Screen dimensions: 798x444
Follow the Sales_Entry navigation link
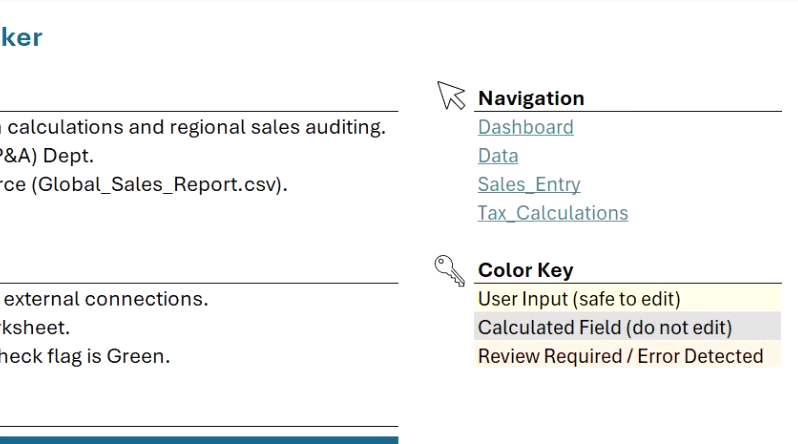point(529,184)
